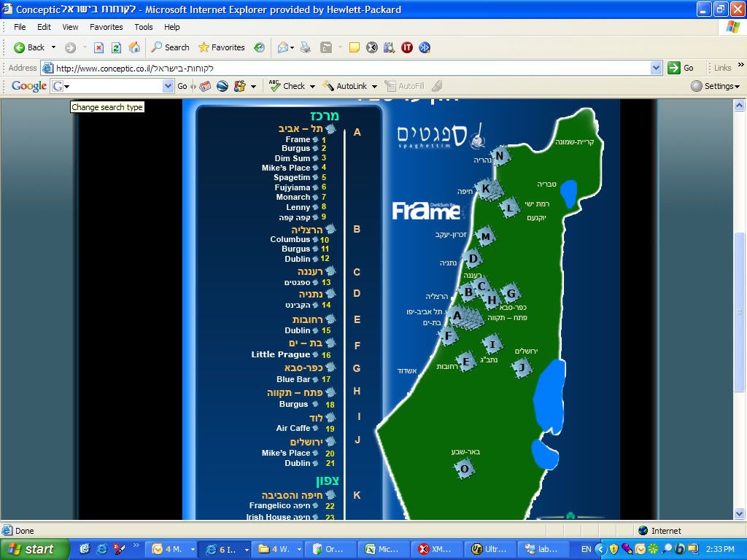Click into the address bar URL field

point(352,68)
